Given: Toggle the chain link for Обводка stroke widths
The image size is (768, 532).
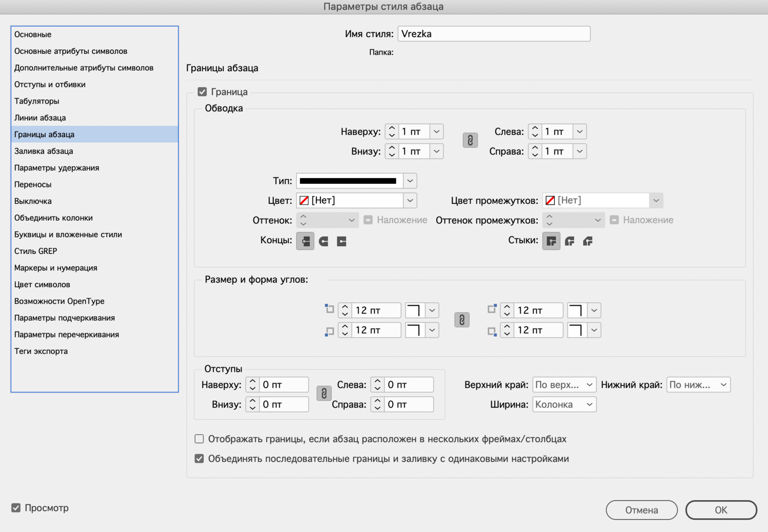Looking at the screenshot, I should pyautogui.click(x=470, y=140).
